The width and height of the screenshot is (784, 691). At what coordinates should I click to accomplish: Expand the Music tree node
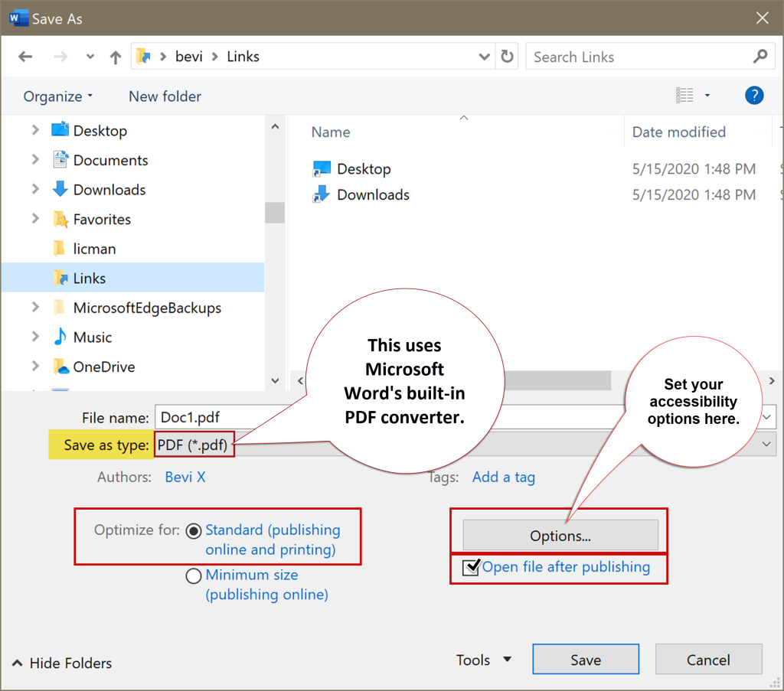click(x=35, y=337)
